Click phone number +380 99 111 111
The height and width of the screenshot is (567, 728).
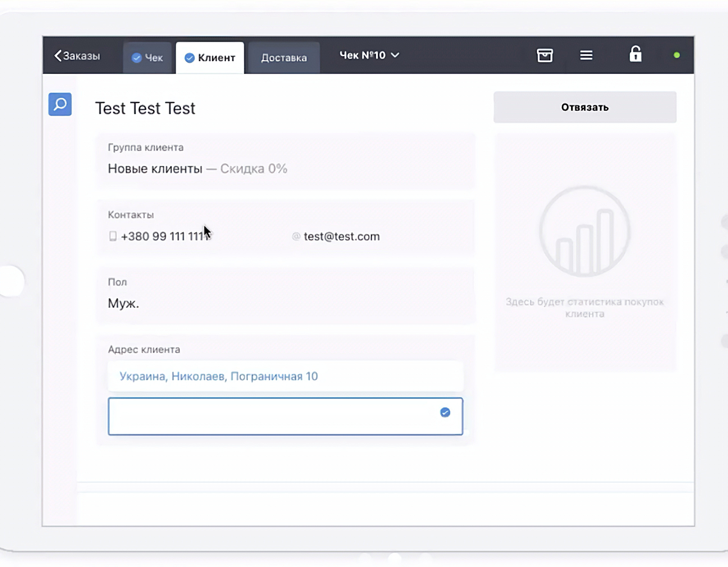pos(165,236)
